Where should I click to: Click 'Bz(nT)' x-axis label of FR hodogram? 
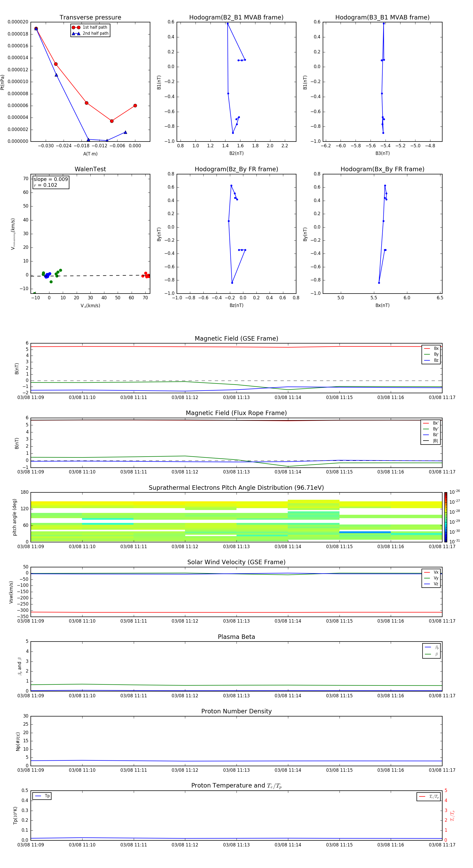pos(236,305)
